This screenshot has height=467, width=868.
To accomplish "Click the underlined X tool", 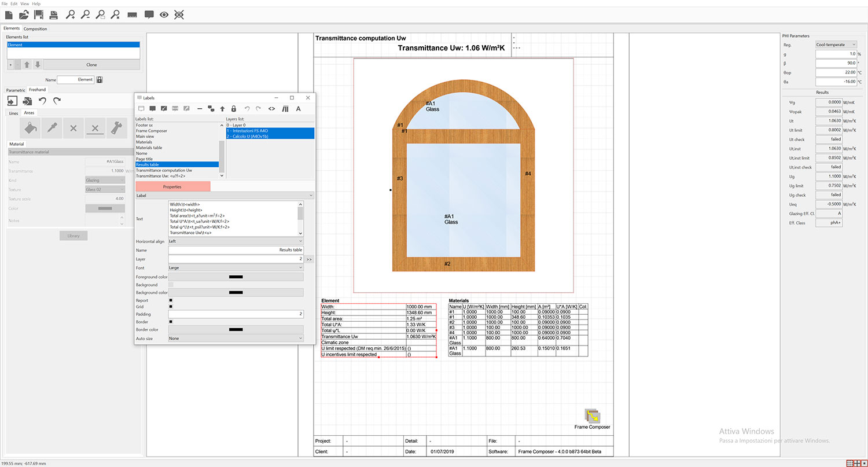I will (95, 128).
